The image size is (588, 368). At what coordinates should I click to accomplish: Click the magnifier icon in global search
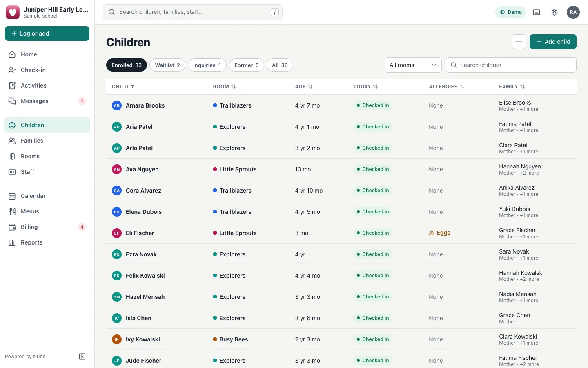(x=111, y=12)
